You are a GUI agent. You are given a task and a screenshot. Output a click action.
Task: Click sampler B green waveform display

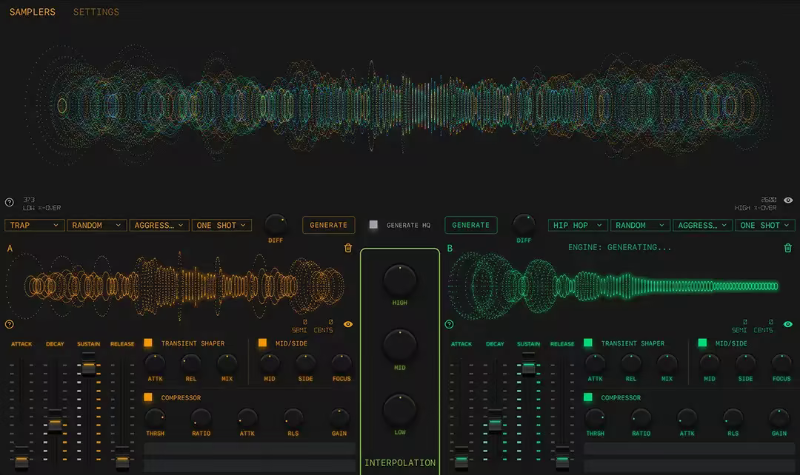pyautogui.click(x=614, y=285)
